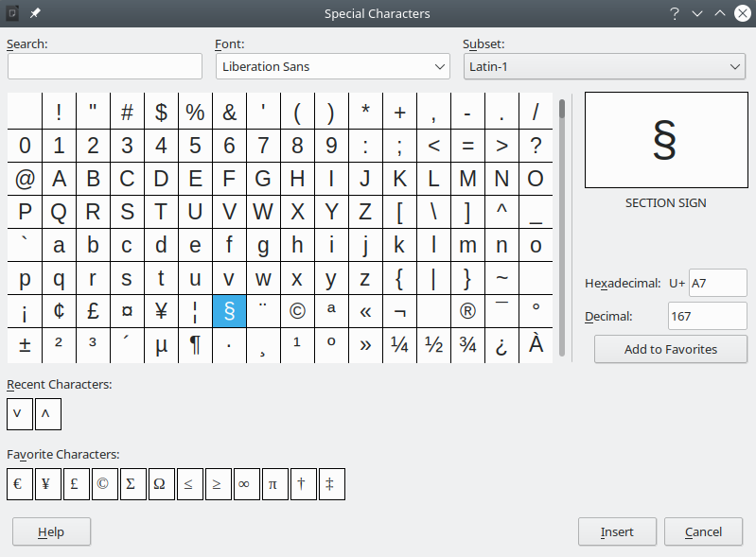Click the character grid vertical scrollbar
Viewport: 756px width, 557px height.
(562, 226)
